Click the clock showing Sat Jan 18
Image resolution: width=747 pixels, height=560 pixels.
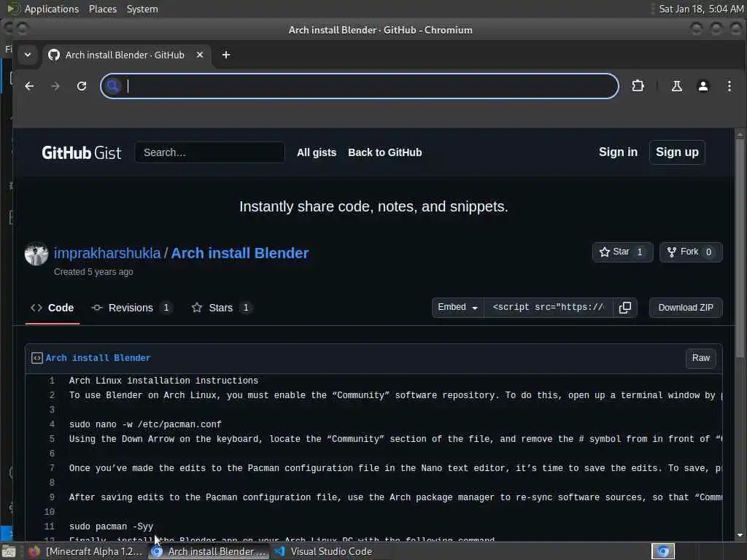point(701,9)
